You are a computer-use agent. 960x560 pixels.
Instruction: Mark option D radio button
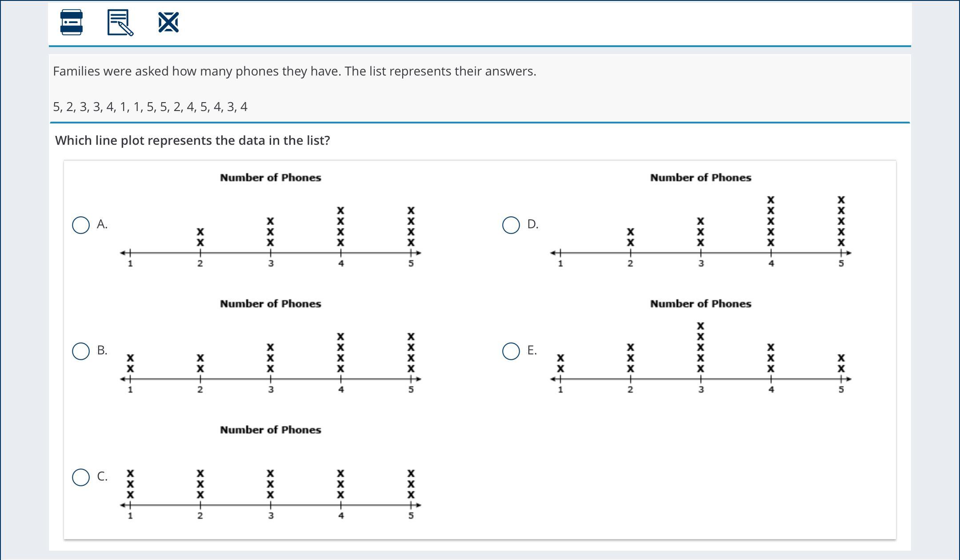(511, 225)
